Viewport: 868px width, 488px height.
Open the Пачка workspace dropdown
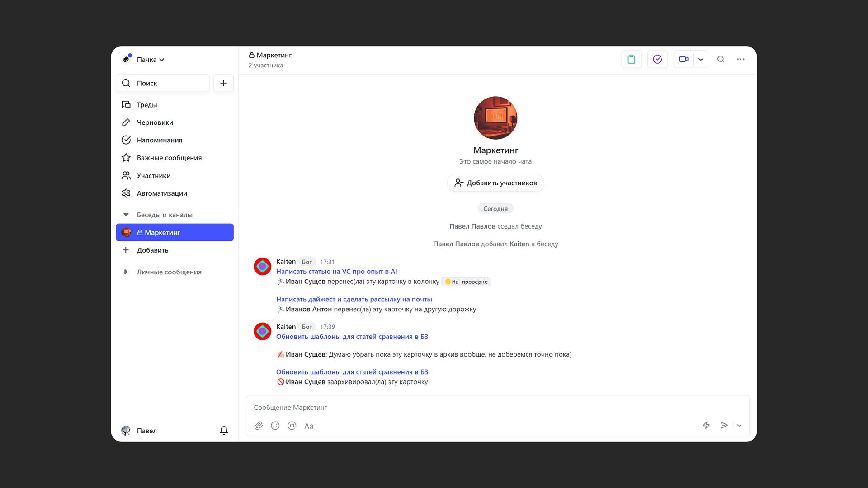(x=151, y=60)
